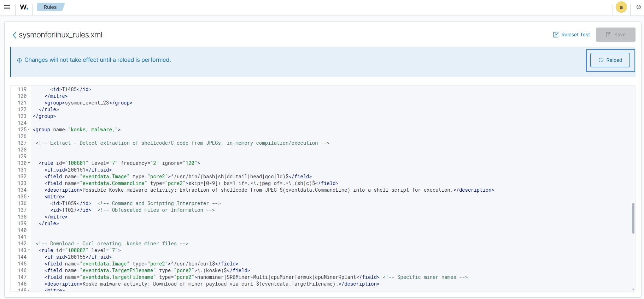The height and width of the screenshot is (299, 644).
Task: Click the Save button
Action: pos(615,35)
